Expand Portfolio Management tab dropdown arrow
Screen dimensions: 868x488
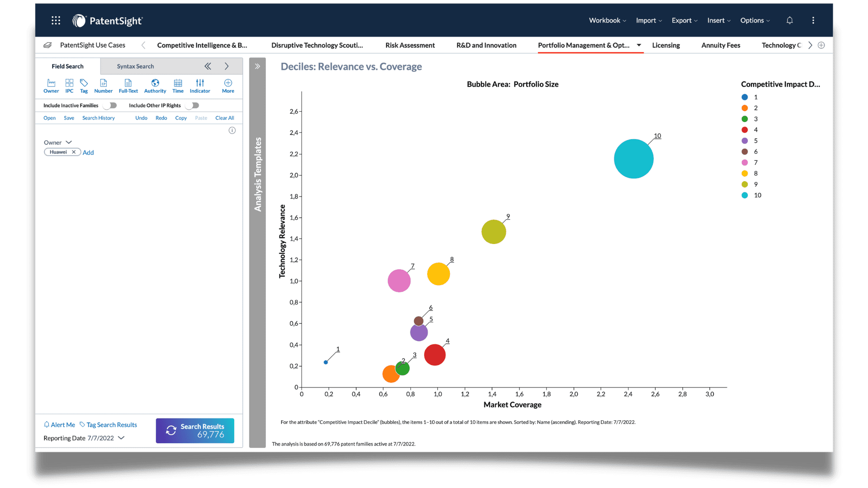tap(639, 45)
